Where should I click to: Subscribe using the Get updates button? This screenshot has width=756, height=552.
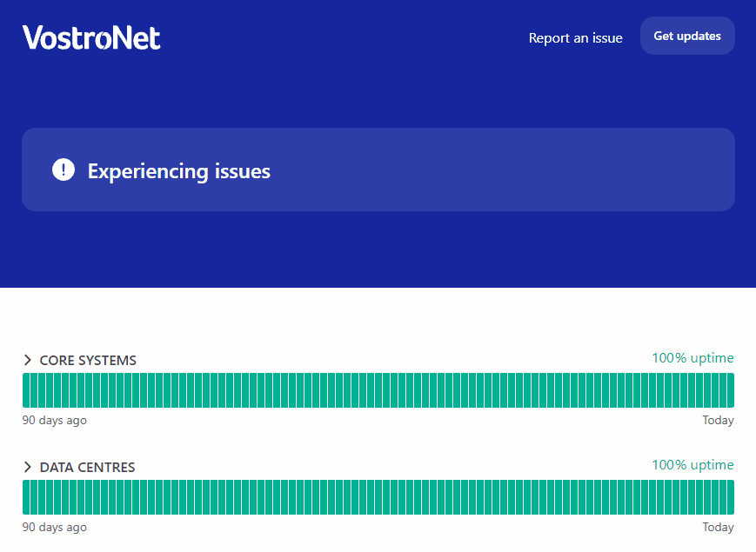pyautogui.click(x=687, y=36)
